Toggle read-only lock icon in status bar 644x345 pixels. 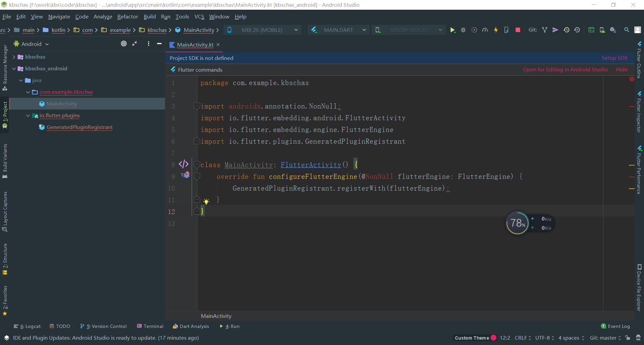point(628,338)
